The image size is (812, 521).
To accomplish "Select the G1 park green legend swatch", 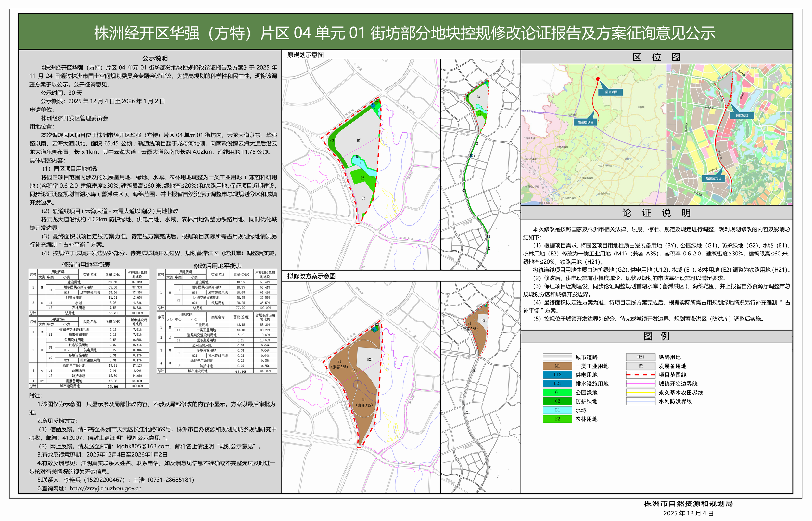I will coord(557,392).
